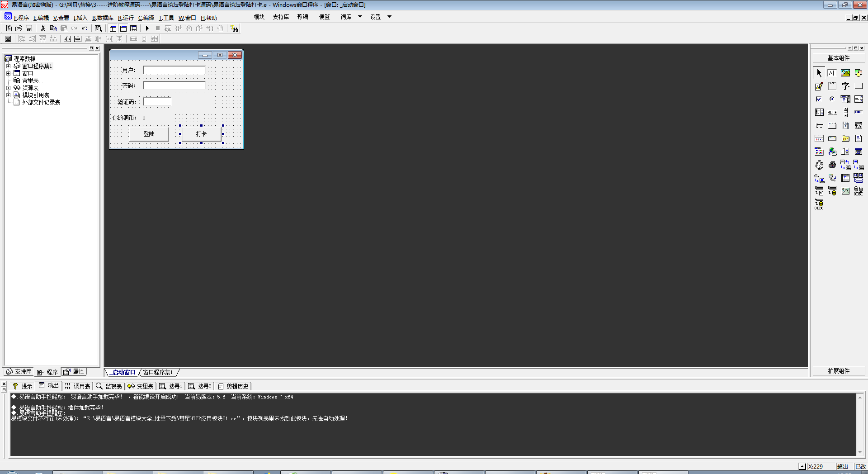Open the F.程序 menu
This screenshot has height=474, width=868.
[21, 18]
